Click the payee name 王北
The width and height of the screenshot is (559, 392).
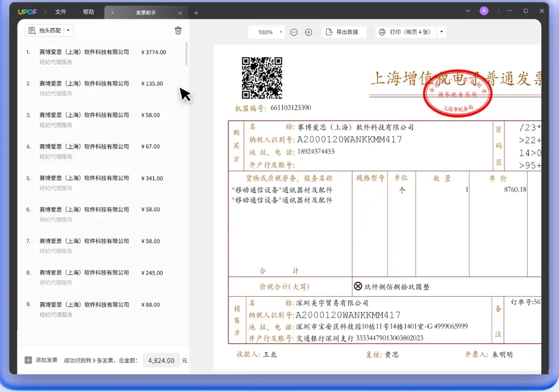270,355
